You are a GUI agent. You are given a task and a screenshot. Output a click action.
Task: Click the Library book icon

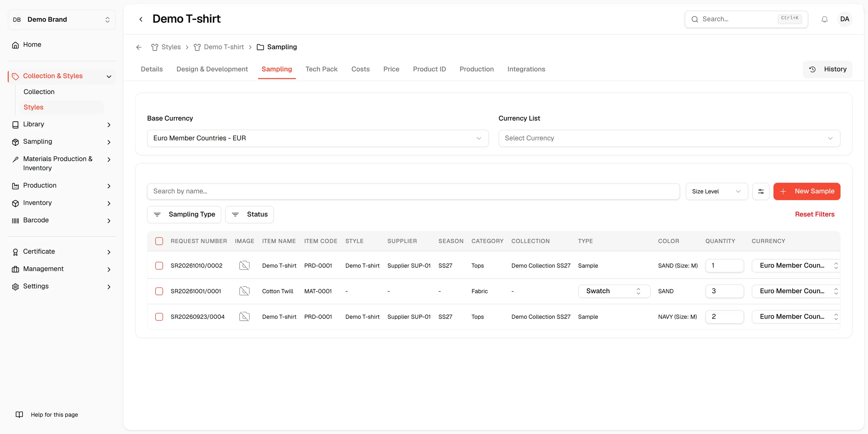tap(15, 125)
